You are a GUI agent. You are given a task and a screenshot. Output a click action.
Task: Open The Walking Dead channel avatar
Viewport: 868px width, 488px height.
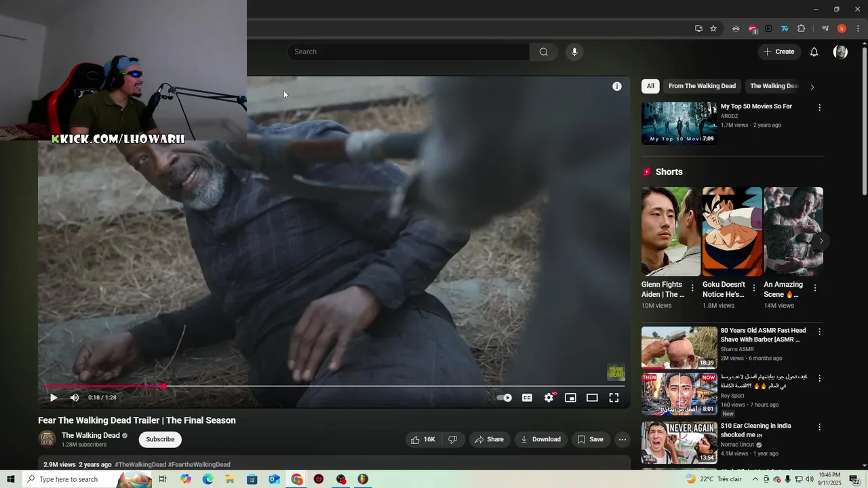pyautogui.click(x=47, y=439)
